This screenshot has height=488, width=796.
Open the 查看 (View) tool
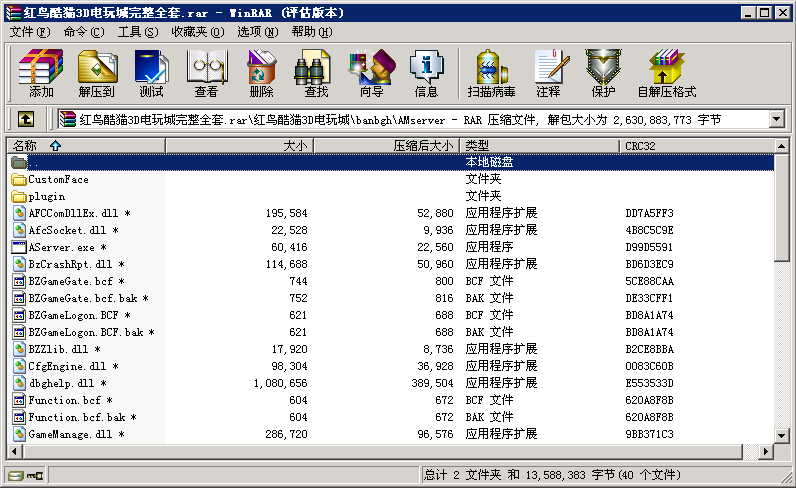coord(206,73)
